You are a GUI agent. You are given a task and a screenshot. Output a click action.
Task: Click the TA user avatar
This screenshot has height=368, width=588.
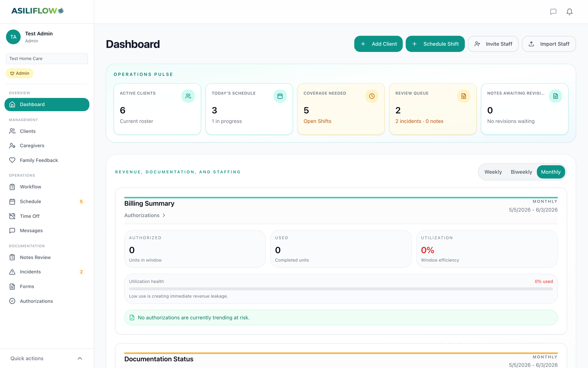13,37
